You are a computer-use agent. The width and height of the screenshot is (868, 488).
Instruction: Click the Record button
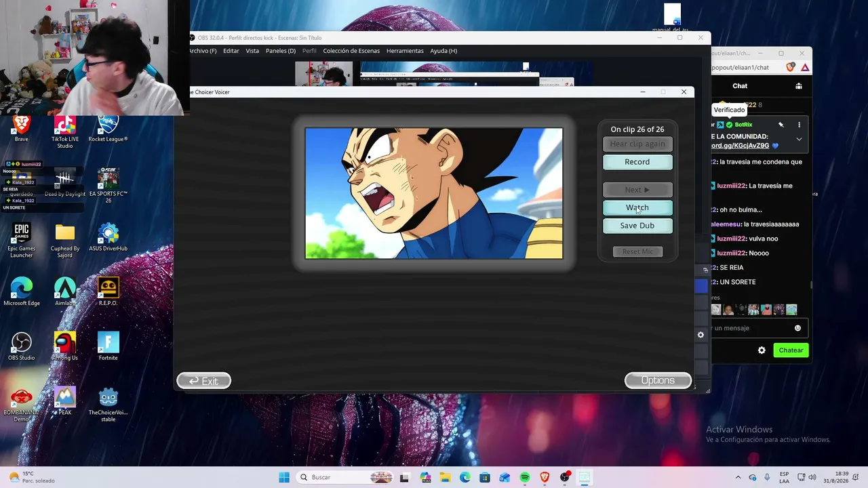click(637, 162)
